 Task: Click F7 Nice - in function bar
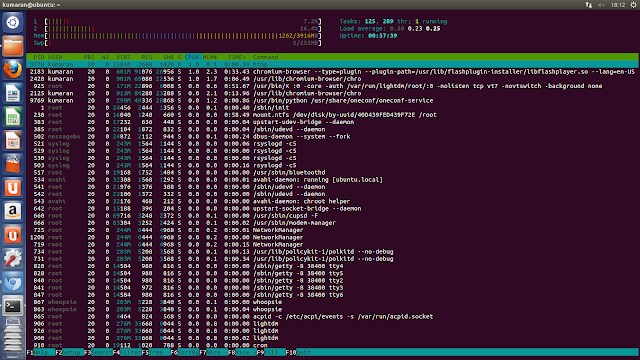click(213, 352)
